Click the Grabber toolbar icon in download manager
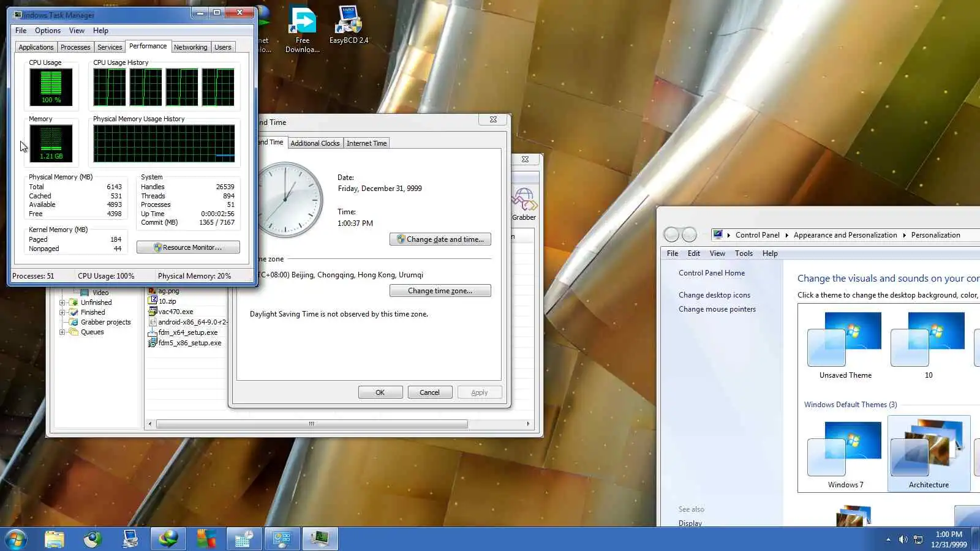 pyautogui.click(x=524, y=204)
